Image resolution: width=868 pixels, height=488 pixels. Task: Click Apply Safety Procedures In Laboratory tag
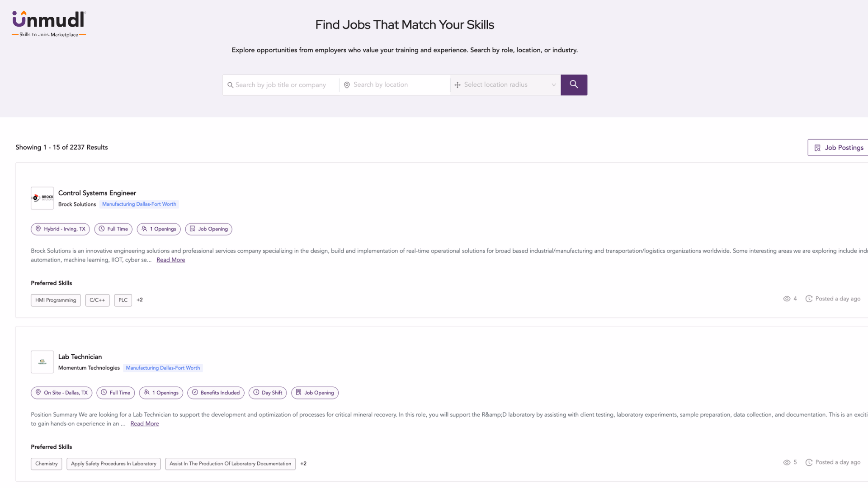[113, 464]
